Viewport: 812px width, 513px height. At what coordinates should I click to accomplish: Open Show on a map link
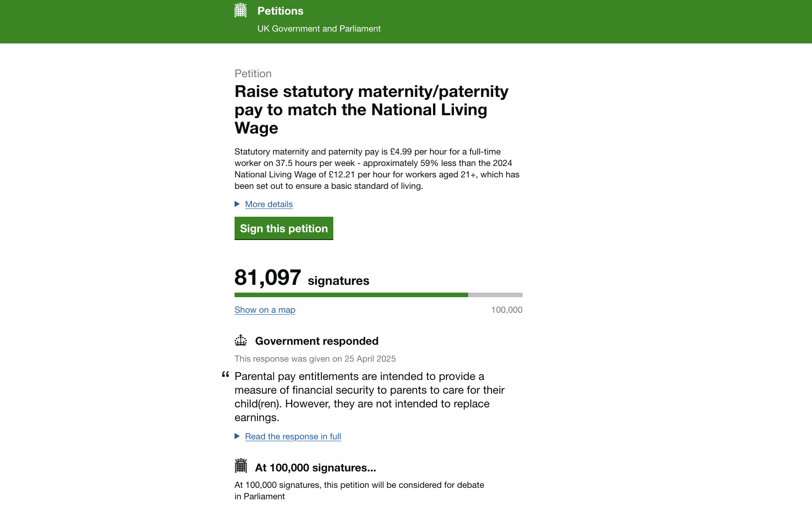[x=265, y=310]
